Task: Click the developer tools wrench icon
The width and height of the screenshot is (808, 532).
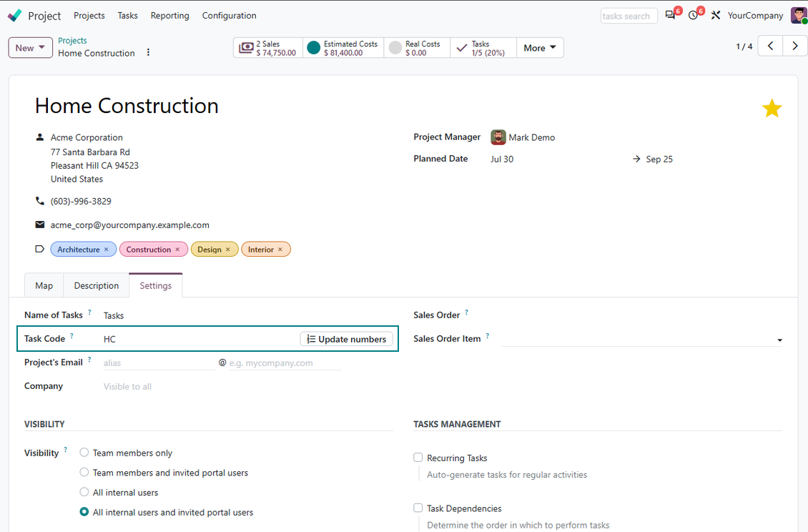Action: tap(716, 16)
